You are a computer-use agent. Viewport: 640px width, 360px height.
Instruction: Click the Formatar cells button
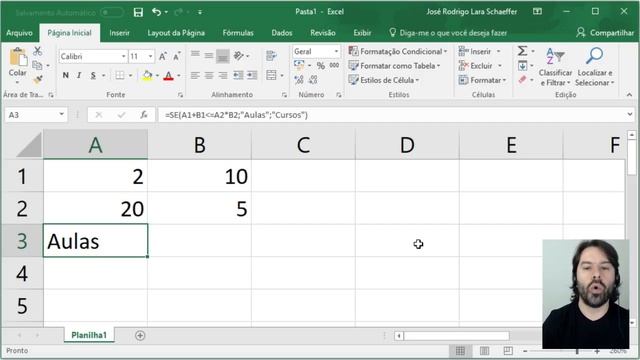(482, 80)
